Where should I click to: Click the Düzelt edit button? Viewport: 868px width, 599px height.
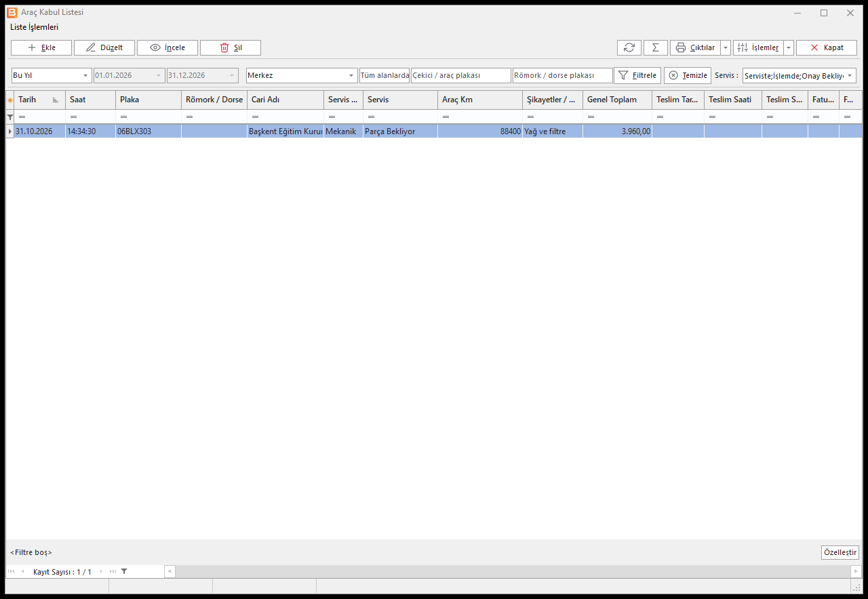104,47
